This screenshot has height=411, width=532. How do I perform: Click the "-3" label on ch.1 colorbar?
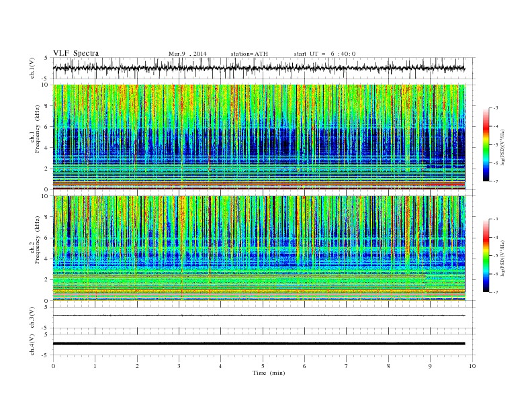pos(496,108)
